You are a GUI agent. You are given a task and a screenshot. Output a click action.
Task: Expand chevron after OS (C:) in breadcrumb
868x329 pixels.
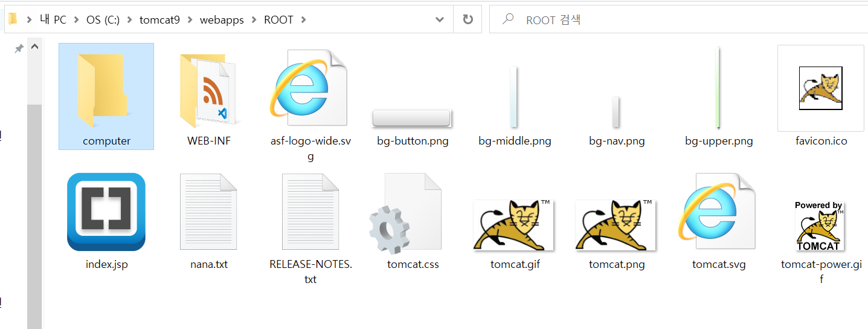[129, 20]
